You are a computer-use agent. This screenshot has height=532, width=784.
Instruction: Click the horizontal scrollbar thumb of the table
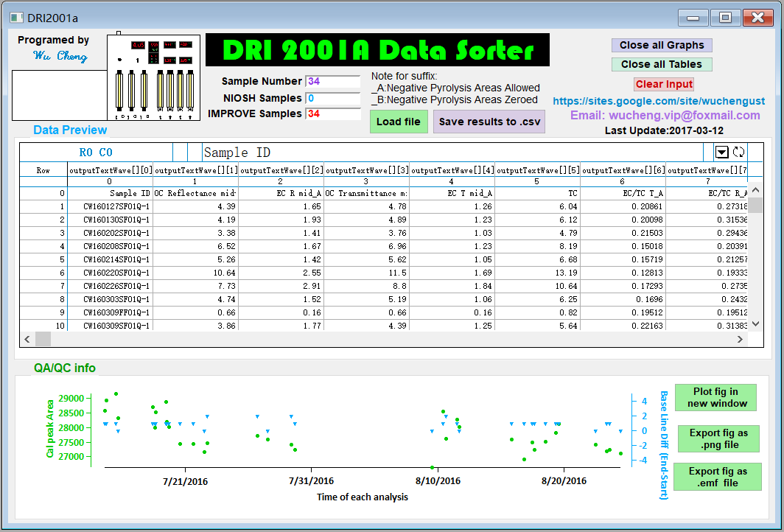pos(43,339)
